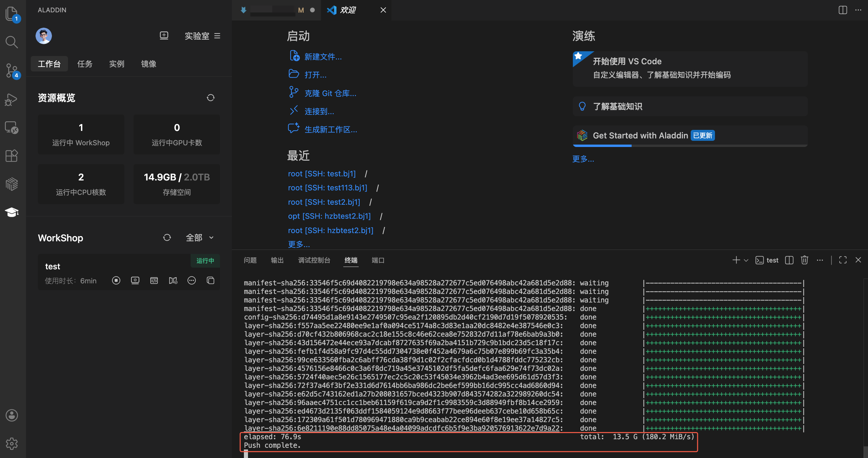Click Get Started with Aladdin progress walkthrough
This screenshot has width=868, height=458.
point(640,136)
